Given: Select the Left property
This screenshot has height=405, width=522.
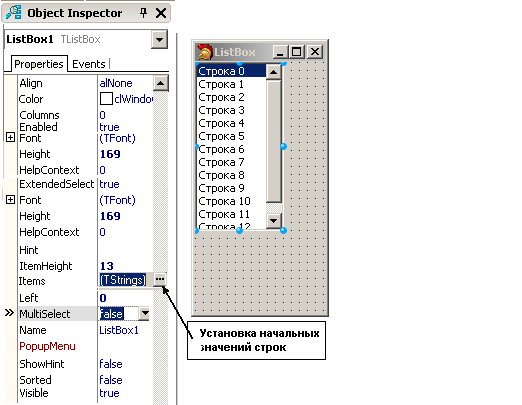Looking at the screenshot, I should pyautogui.click(x=29, y=298).
